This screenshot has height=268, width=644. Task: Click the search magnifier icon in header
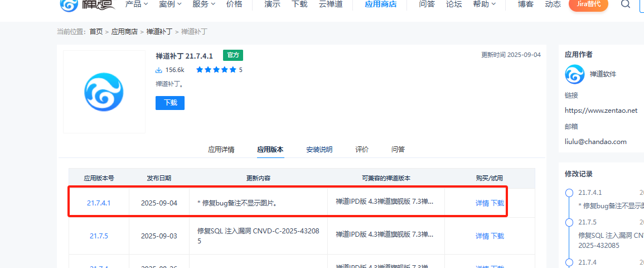(626, 4)
